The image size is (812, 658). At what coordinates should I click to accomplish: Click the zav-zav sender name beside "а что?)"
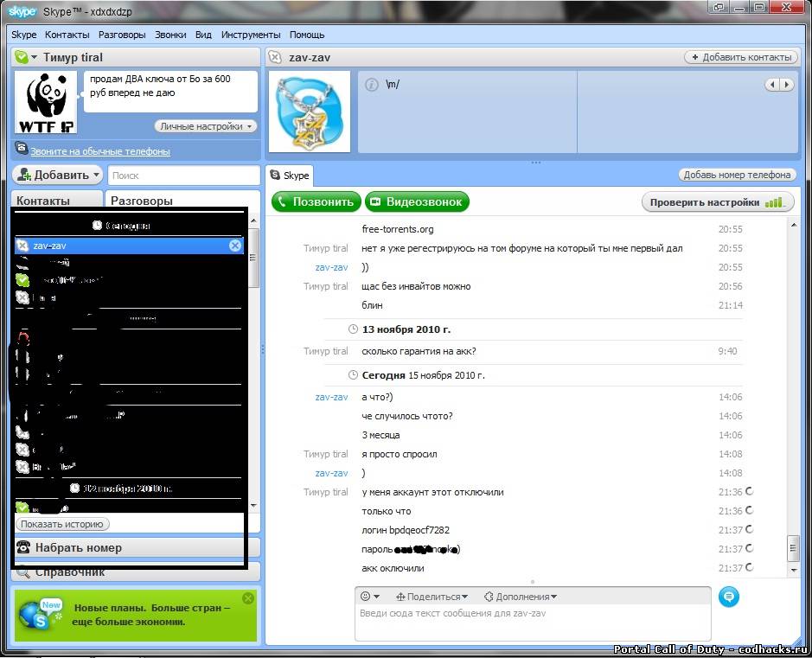point(331,397)
